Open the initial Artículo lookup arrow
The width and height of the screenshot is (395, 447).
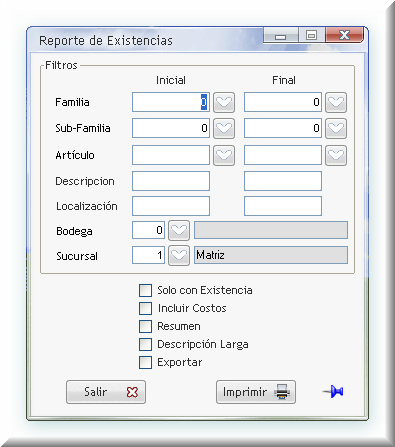click(224, 155)
